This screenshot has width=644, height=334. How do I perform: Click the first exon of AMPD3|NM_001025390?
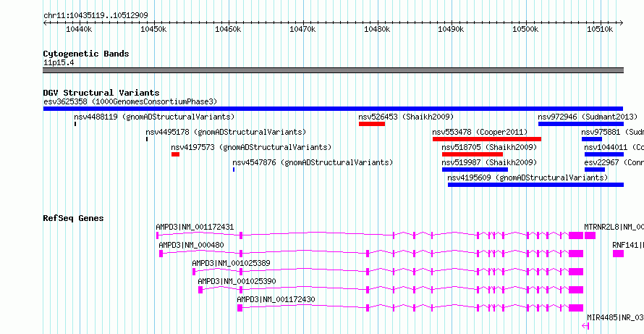[200, 290]
